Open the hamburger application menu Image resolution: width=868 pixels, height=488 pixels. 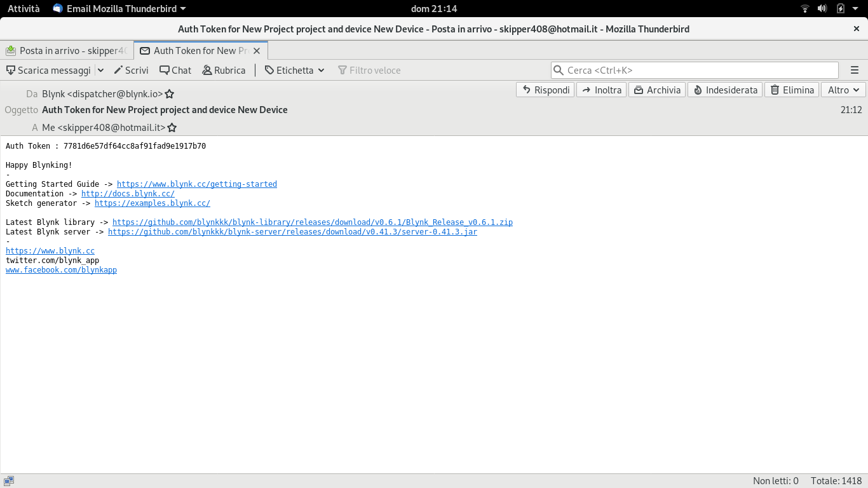pos(855,71)
